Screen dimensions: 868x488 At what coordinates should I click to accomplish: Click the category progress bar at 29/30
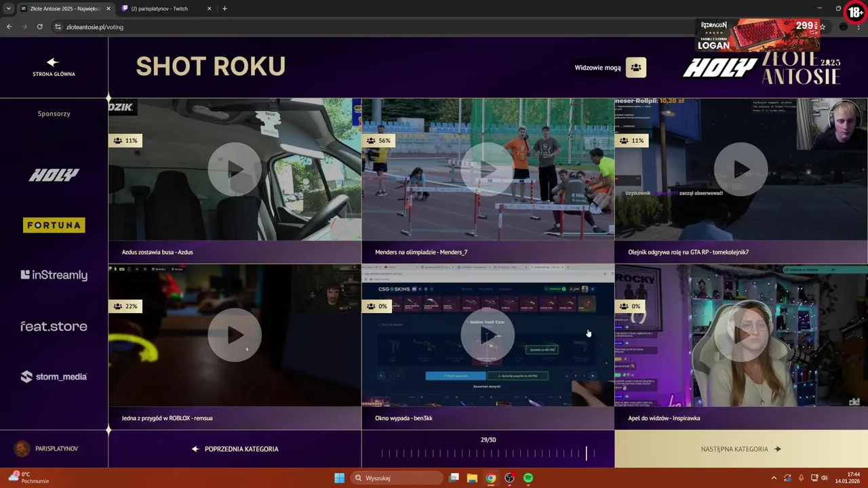click(x=488, y=454)
